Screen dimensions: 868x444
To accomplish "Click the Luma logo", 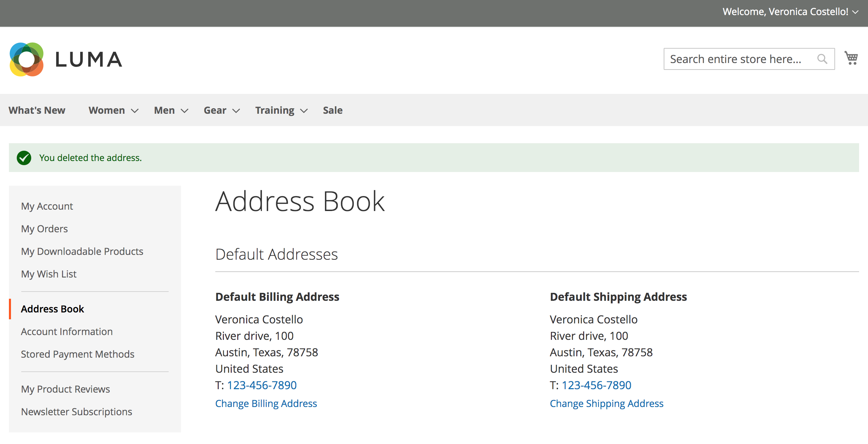I will pos(66,59).
